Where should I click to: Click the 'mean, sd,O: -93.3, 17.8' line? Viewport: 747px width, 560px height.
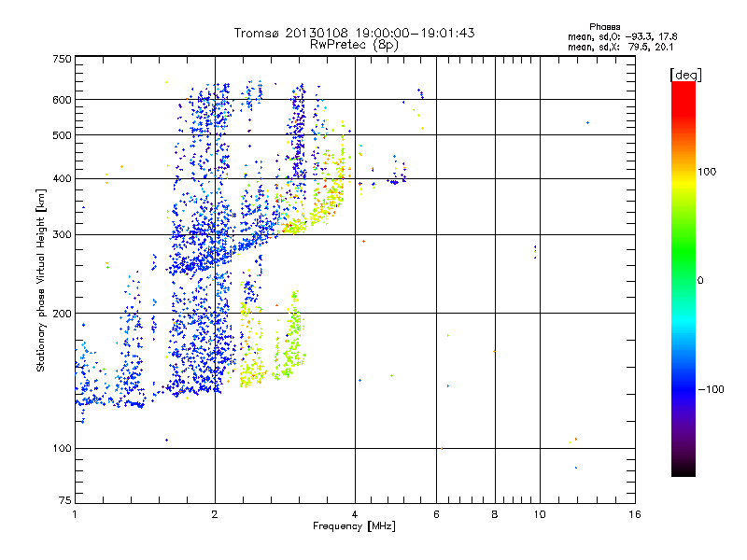622,36
